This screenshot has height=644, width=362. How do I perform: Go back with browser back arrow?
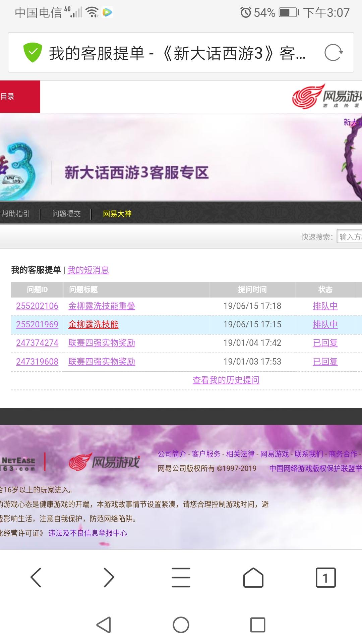[x=36, y=577]
